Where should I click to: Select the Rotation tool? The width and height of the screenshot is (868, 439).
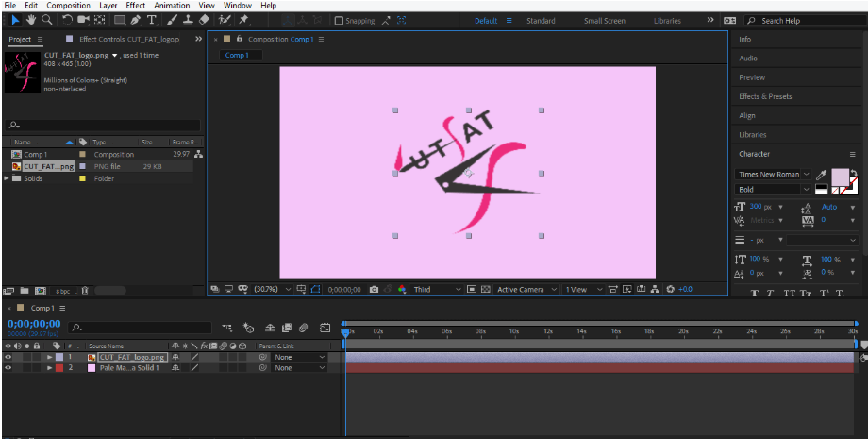[67, 20]
